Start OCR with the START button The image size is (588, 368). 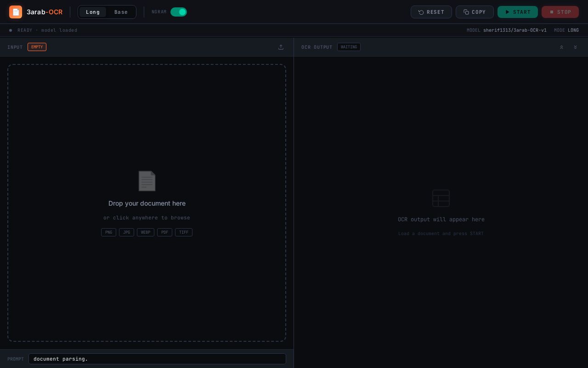coord(518,12)
